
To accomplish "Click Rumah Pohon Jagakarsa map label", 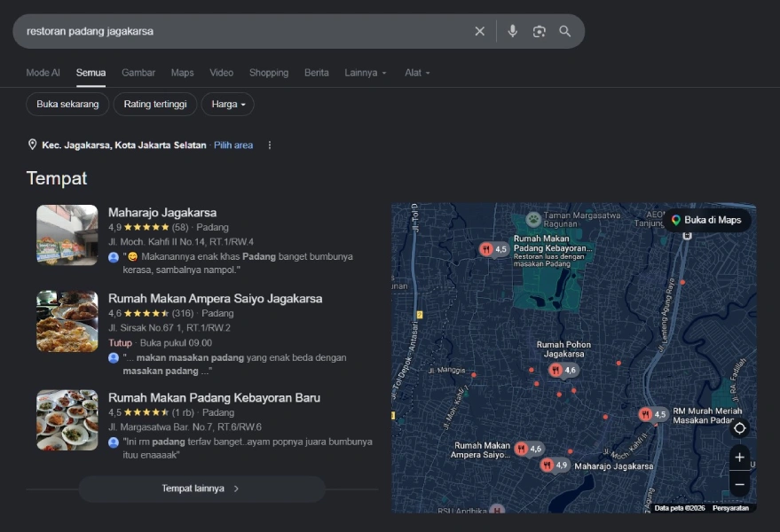I will tap(563, 349).
